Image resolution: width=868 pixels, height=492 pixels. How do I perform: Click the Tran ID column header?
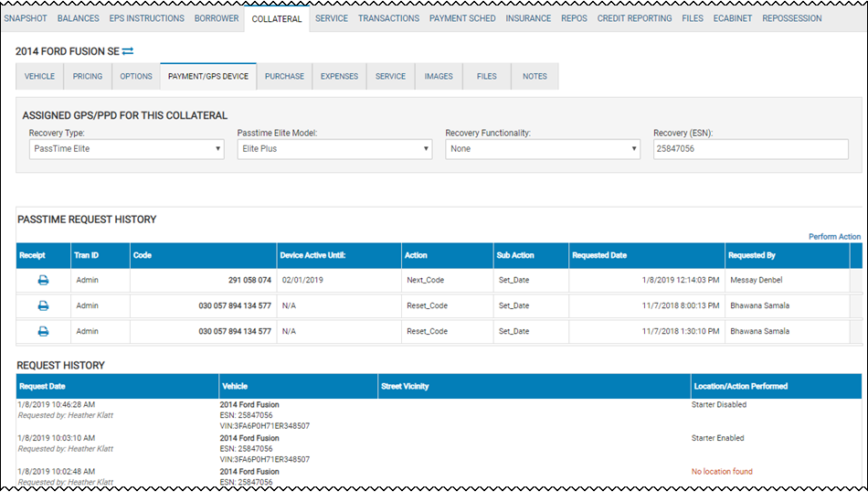click(x=101, y=255)
